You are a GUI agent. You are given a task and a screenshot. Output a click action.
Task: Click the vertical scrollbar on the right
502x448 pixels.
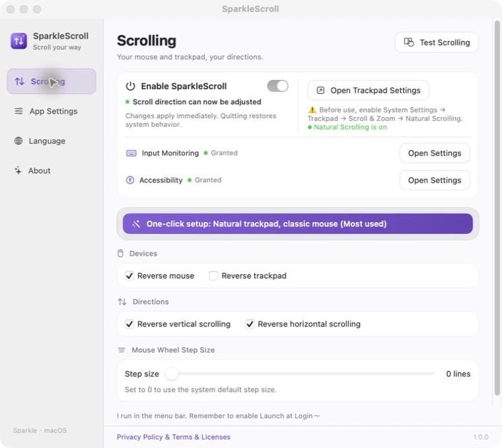coord(497,208)
